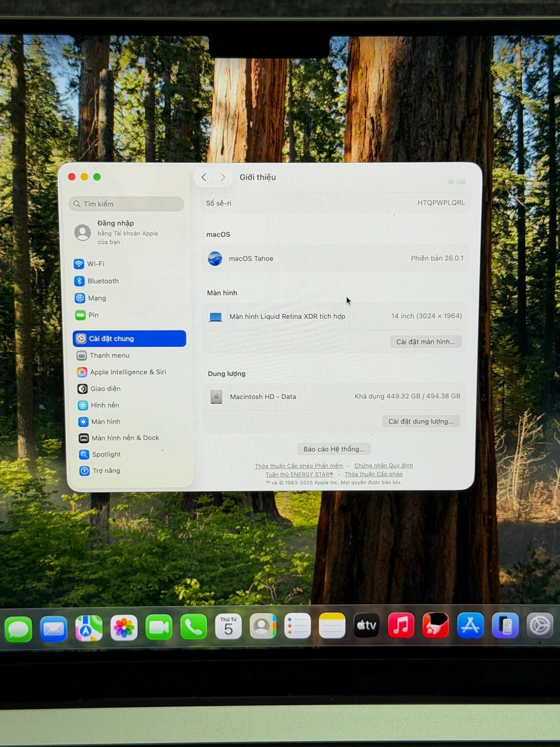Open Báo cáo Hệ thống report
The image size is (560, 747).
click(334, 449)
